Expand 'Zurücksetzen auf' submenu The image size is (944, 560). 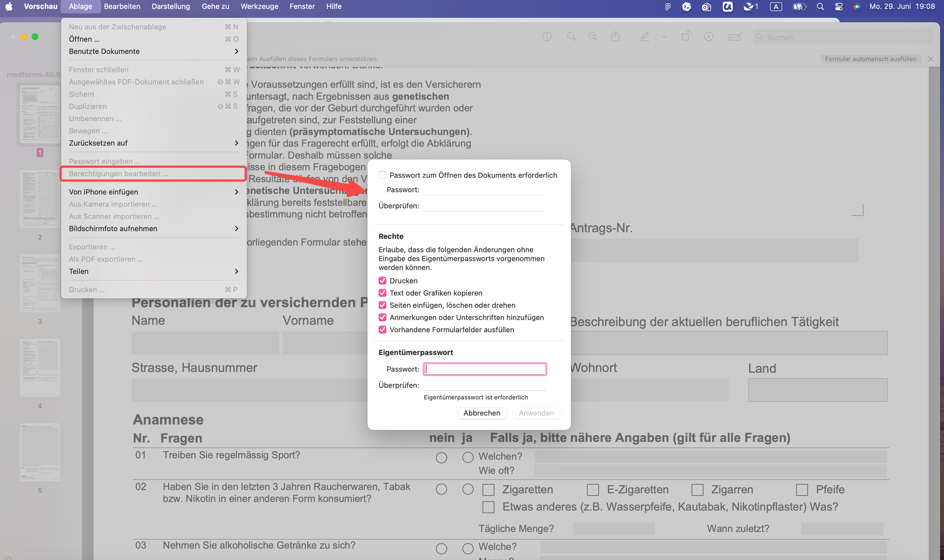(x=153, y=143)
